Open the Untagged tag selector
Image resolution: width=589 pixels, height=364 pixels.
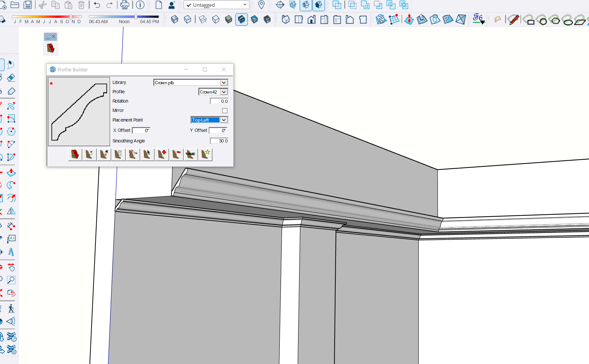click(x=216, y=5)
